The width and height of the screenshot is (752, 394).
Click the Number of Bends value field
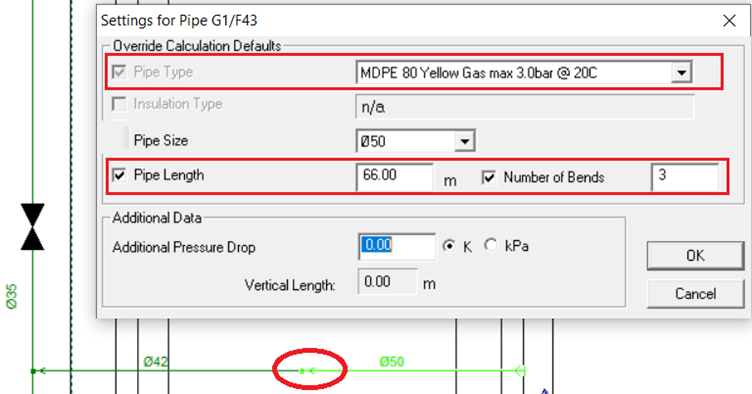point(685,177)
